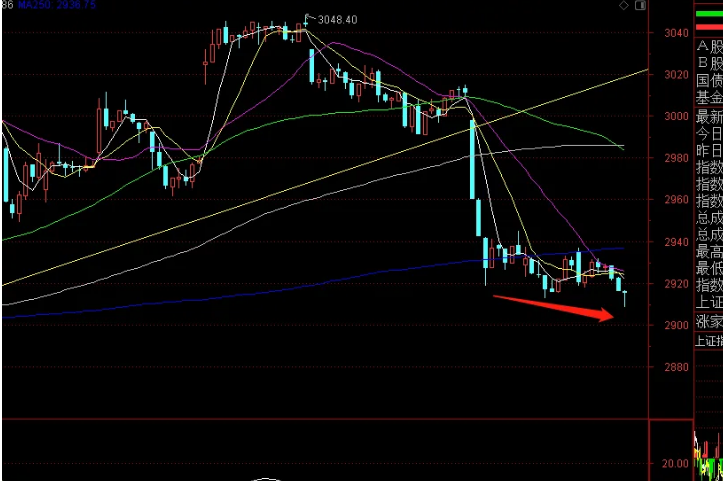723x481 pixels.
Task: Click the 3020 price axis label
Action: point(676,75)
